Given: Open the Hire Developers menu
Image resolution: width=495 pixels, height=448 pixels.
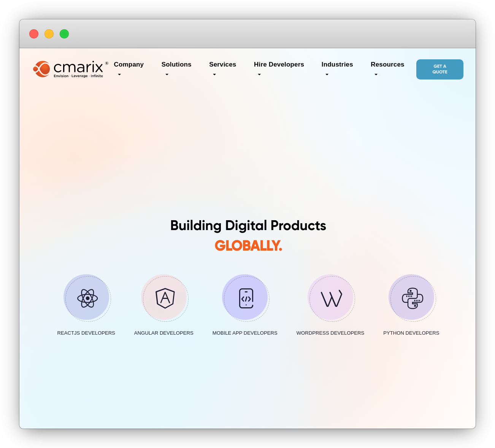Looking at the screenshot, I should click(279, 65).
